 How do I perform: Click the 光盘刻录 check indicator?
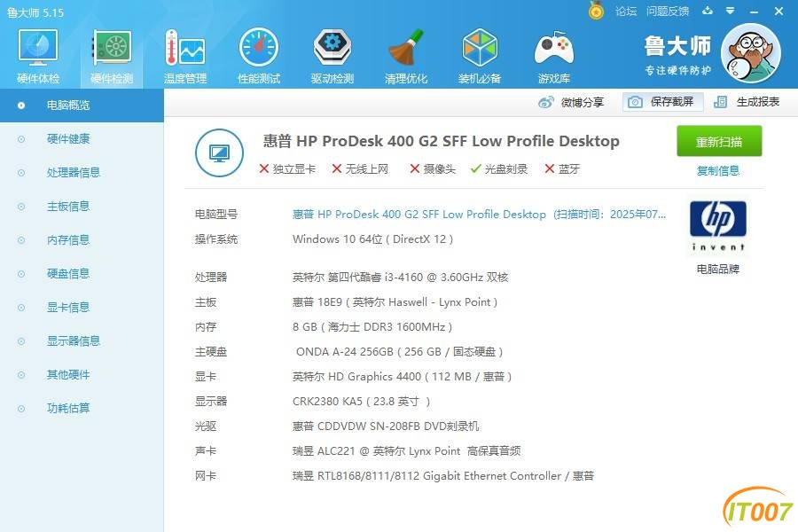pos(499,169)
